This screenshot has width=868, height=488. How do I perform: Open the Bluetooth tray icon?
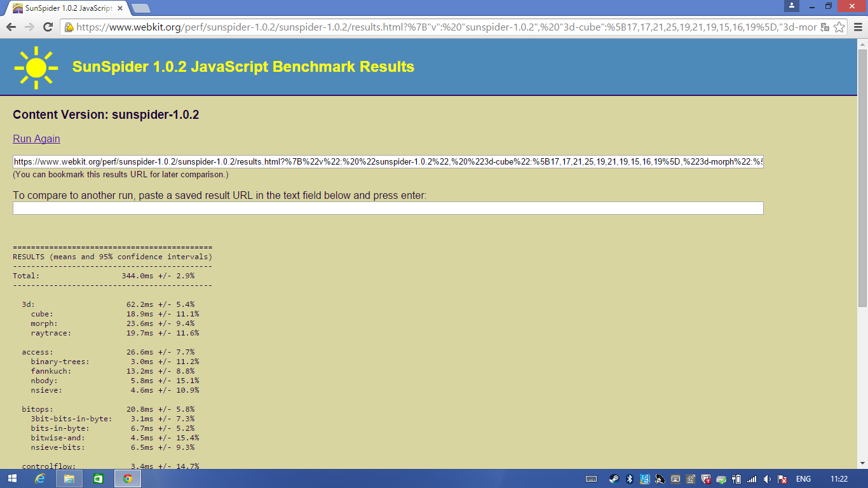(x=630, y=478)
